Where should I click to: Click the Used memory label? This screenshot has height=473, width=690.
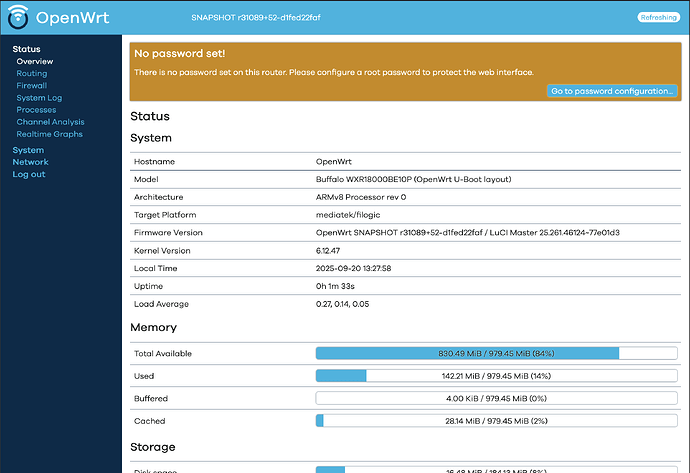tap(144, 376)
